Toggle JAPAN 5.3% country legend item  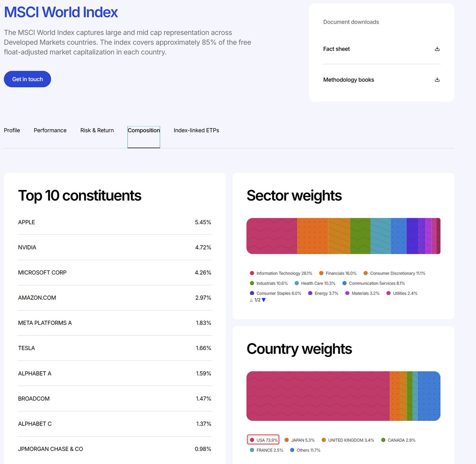(x=299, y=440)
